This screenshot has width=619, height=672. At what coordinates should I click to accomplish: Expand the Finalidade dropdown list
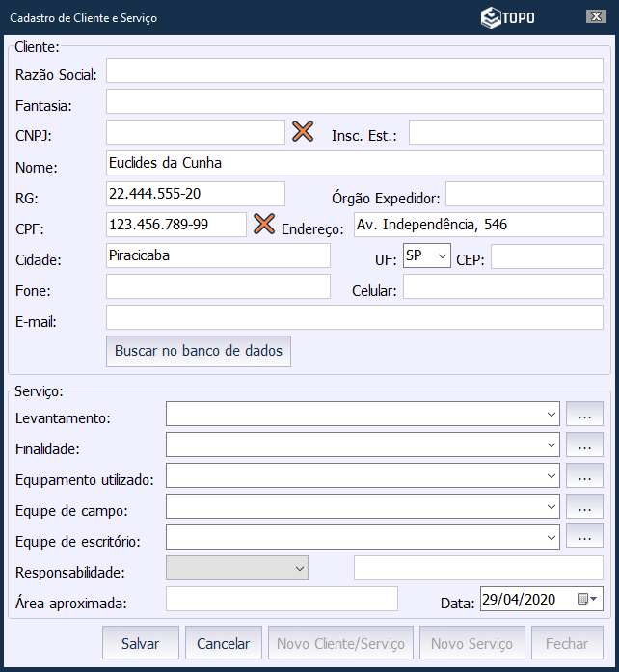click(552, 444)
